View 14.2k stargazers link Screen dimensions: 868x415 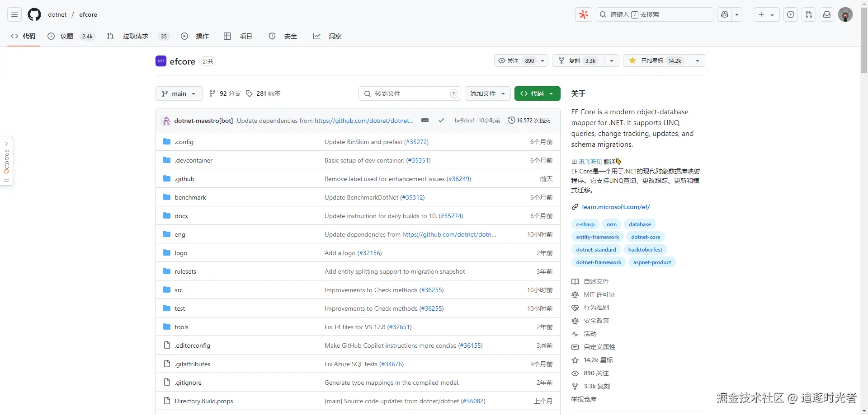pos(592,360)
